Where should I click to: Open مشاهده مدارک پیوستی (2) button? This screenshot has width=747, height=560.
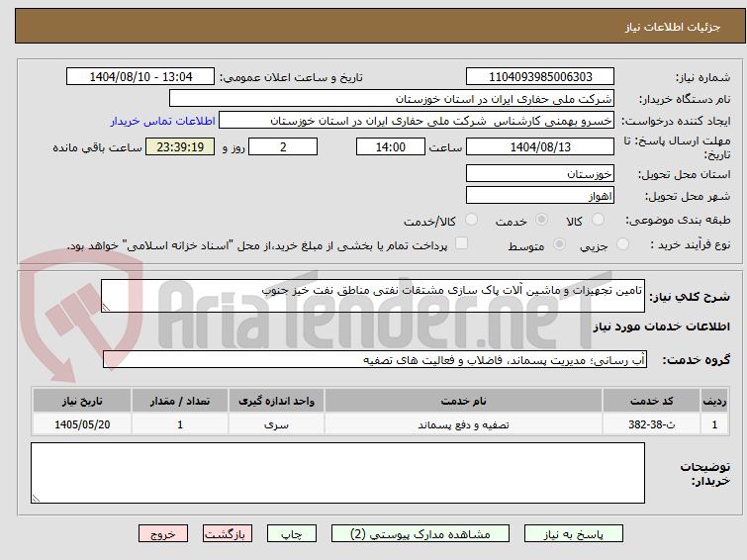pos(420,534)
